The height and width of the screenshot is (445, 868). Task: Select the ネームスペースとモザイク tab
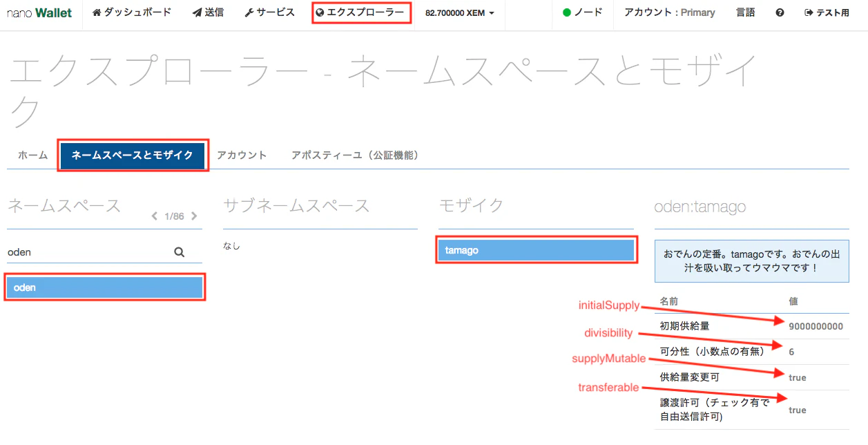tap(133, 155)
